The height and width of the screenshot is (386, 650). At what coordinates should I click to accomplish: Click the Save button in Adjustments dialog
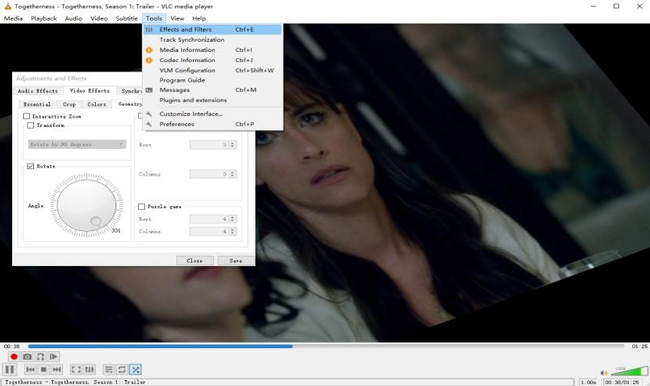tap(236, 260)
